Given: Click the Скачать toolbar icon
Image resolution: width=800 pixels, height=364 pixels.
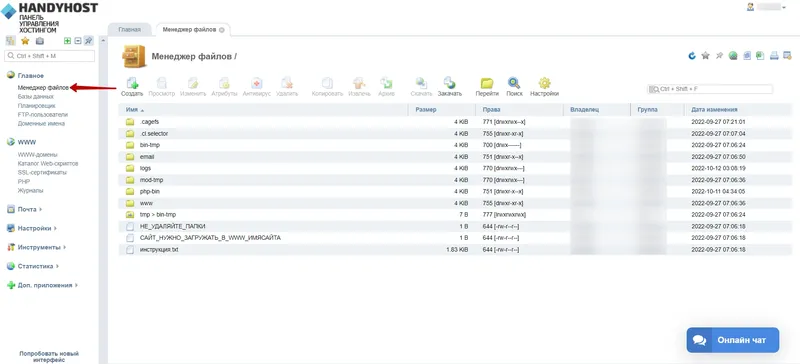Looking at the screenshot, I should (x=421, y=83).
